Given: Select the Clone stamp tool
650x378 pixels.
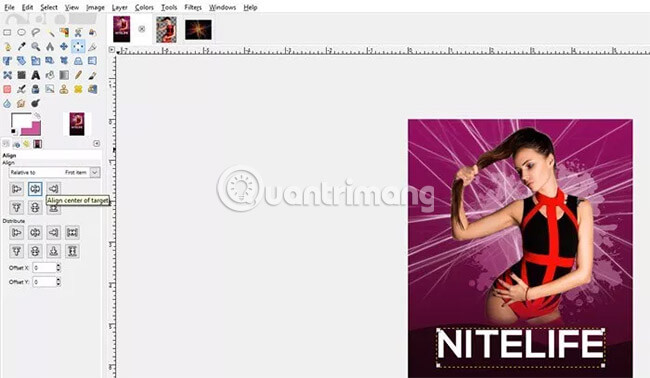Looking at the screenshot, I should coord(64,89).
